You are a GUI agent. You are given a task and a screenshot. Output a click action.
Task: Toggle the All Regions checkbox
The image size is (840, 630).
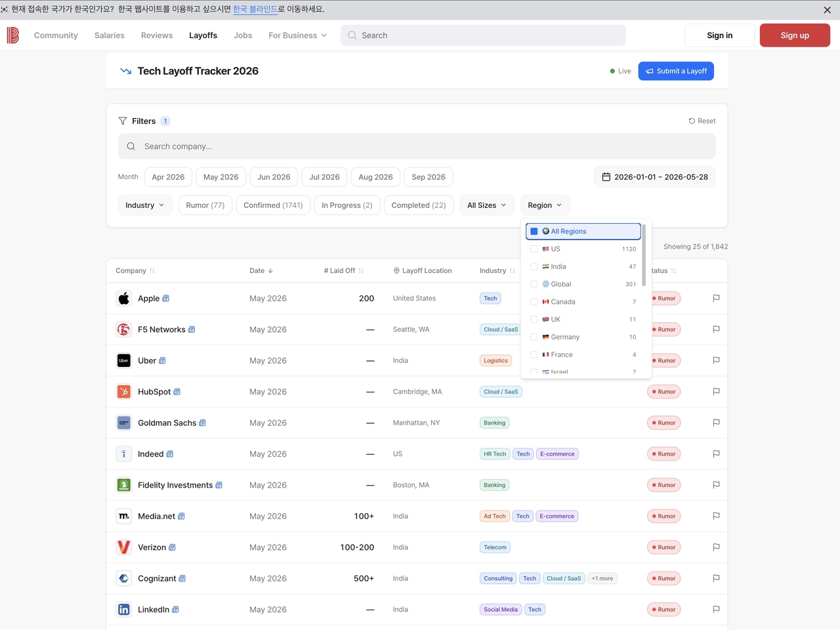click(x=534, y=232)
